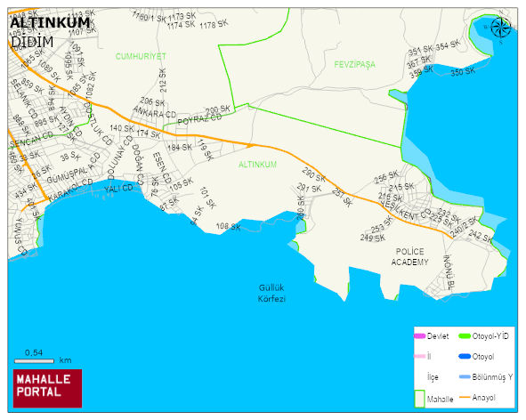
Task: Click the DOSTLUK CD street label
Action: click(x=98, y=124)
